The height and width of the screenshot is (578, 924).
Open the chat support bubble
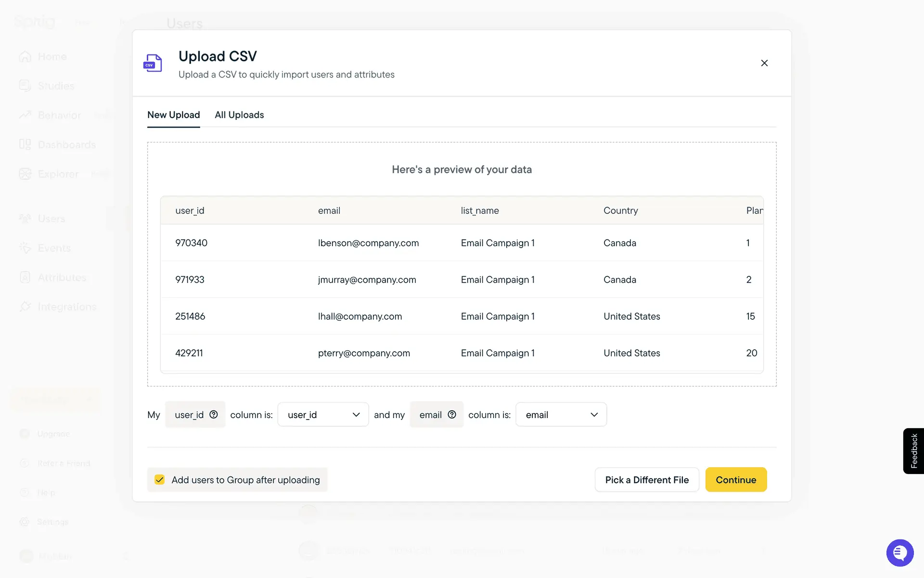(x=899, y=552)
